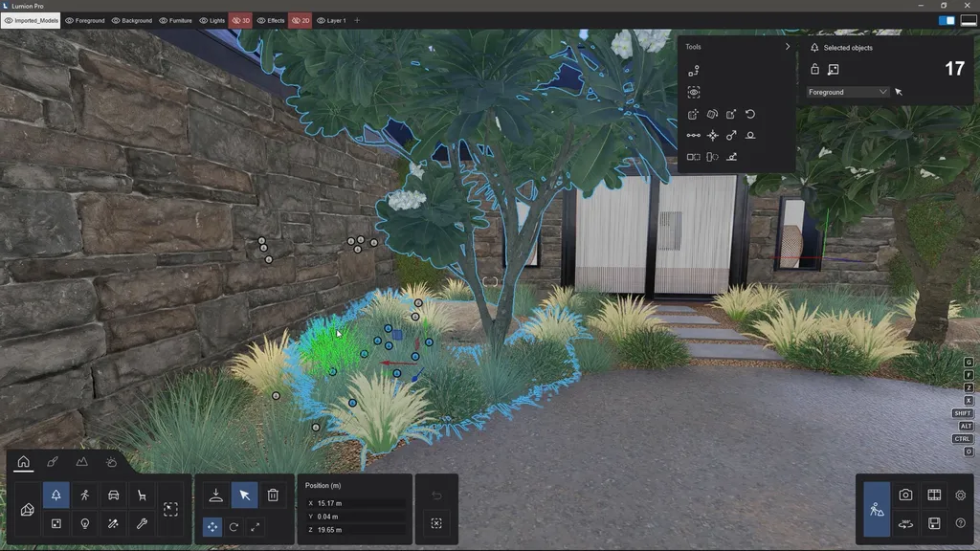Add a new layer with plus button
Viewport: 980px width, 551px height.
coord(358,20)
